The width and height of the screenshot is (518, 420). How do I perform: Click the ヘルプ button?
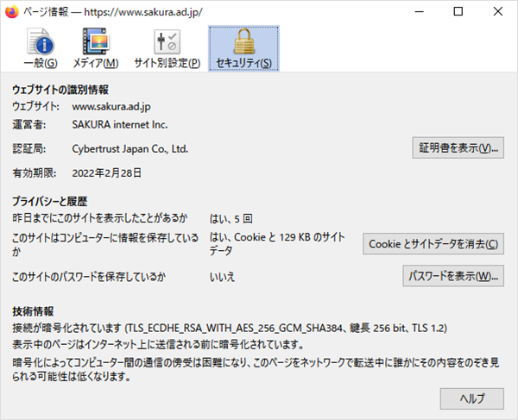click(471, 398)
